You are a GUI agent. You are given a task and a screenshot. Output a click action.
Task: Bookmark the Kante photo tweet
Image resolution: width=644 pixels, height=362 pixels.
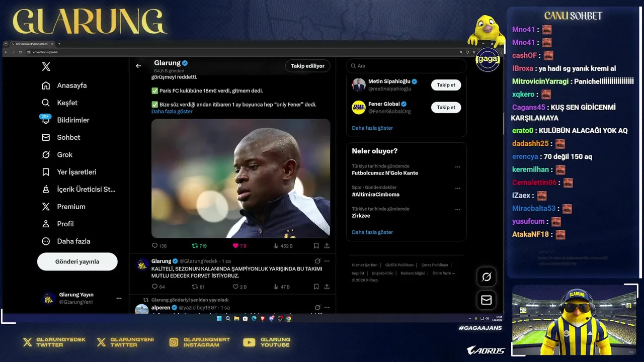[x=316, y=246]
